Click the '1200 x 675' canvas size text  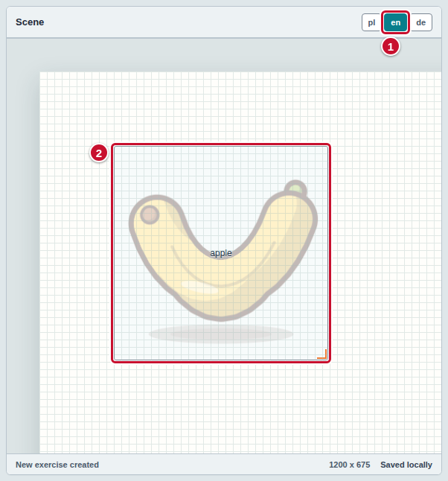(350, 465)
